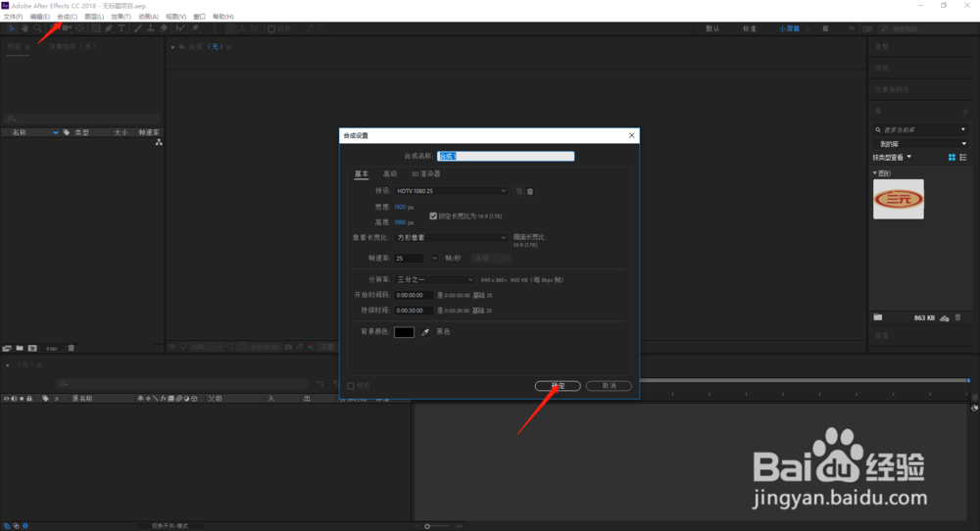Click the timeline switches / modes toggle button

(170, 526)
